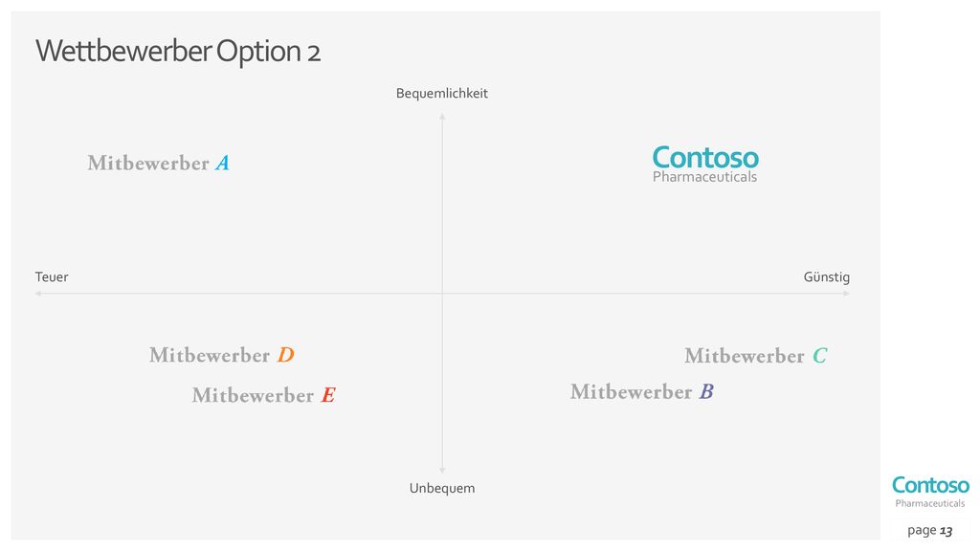Image resolution: width=980 pixels, height=551 pixels.
Task: Click the Günstig axis label
Action: (826, 276)
